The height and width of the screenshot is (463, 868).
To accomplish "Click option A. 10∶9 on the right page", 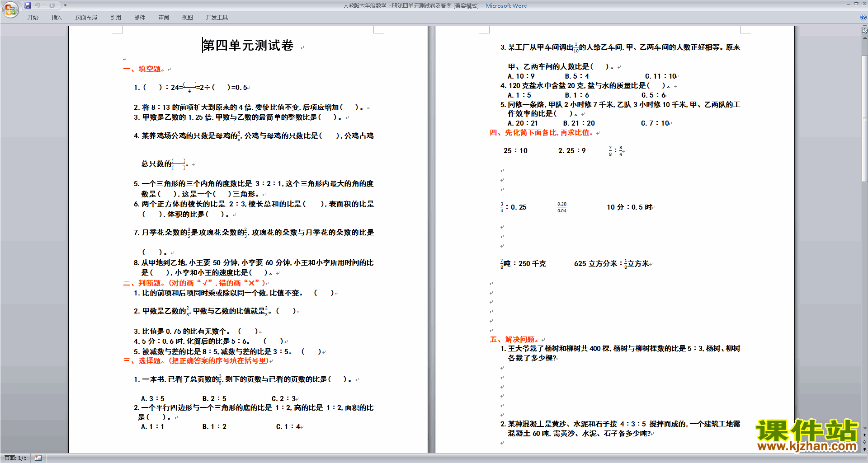I will click(521, 76).
